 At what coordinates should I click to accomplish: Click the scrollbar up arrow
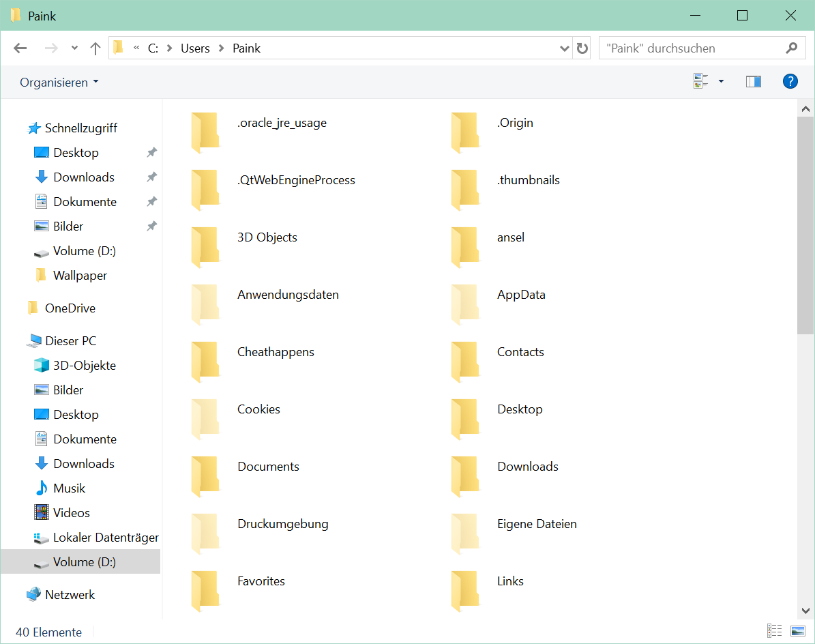(x=805, y=108)
